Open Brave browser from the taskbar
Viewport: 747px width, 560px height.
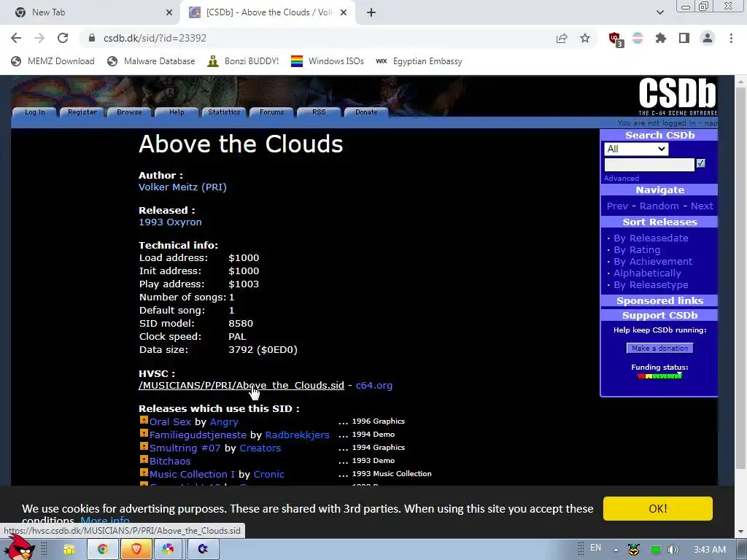(136, 550)
